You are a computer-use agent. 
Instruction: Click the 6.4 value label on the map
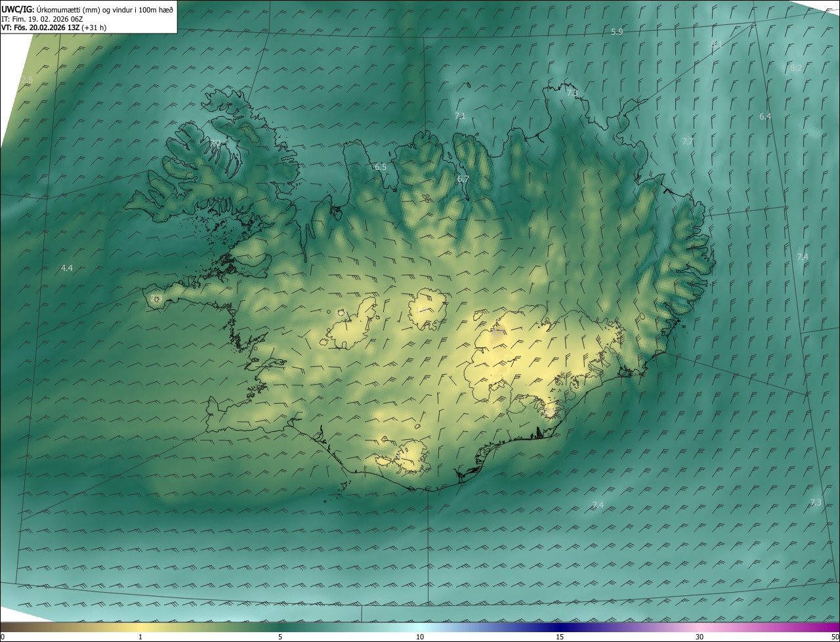[765, 116]
